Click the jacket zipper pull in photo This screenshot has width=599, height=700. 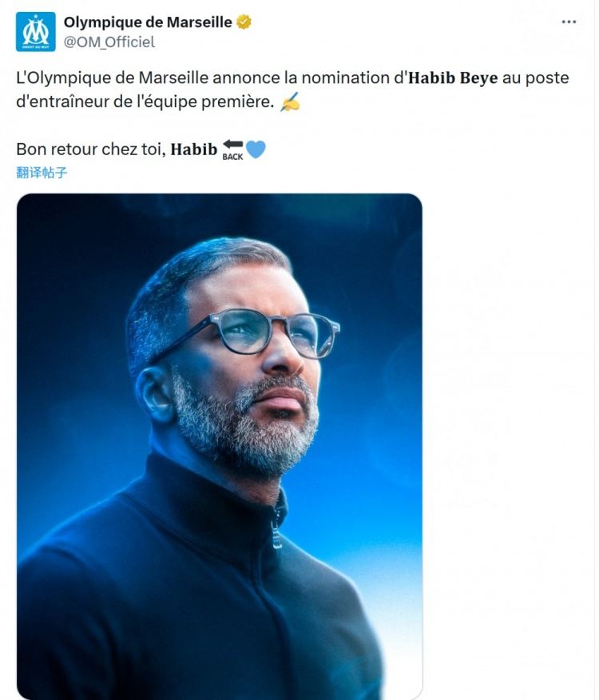276,534
